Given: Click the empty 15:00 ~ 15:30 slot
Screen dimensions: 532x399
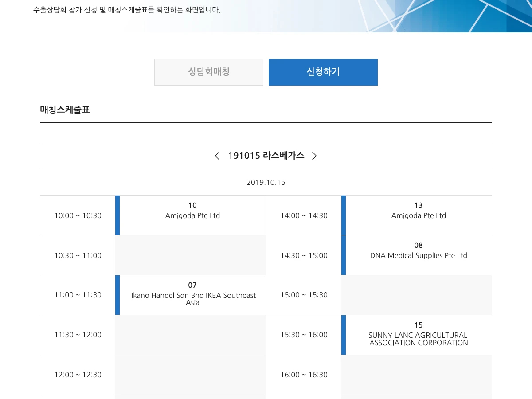Looking at the screenshot, I should tap(416, 295).
